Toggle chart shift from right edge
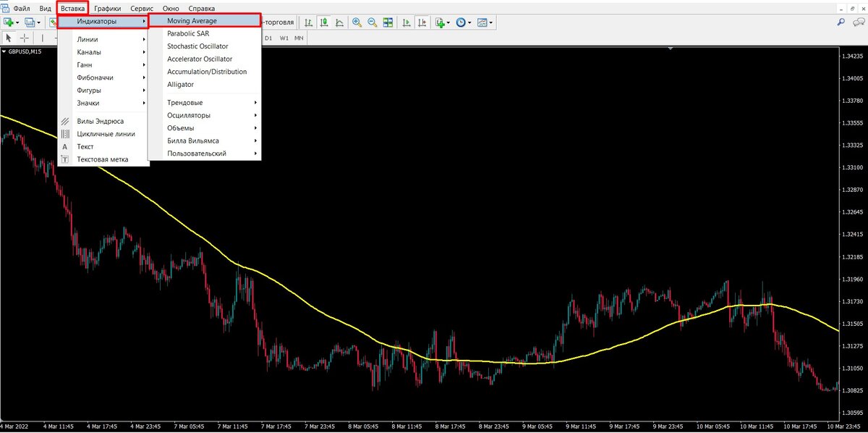868x433 pixels. coord(421,22)
